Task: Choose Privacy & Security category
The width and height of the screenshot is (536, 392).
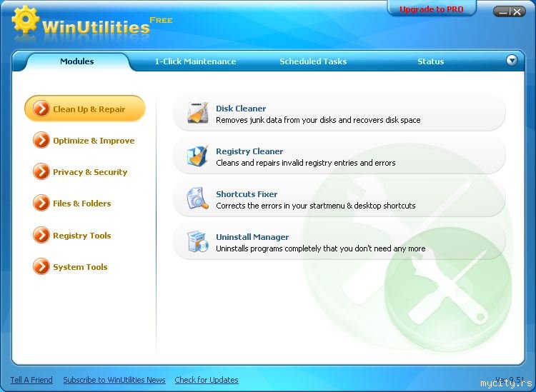Action: pos(80,172)
